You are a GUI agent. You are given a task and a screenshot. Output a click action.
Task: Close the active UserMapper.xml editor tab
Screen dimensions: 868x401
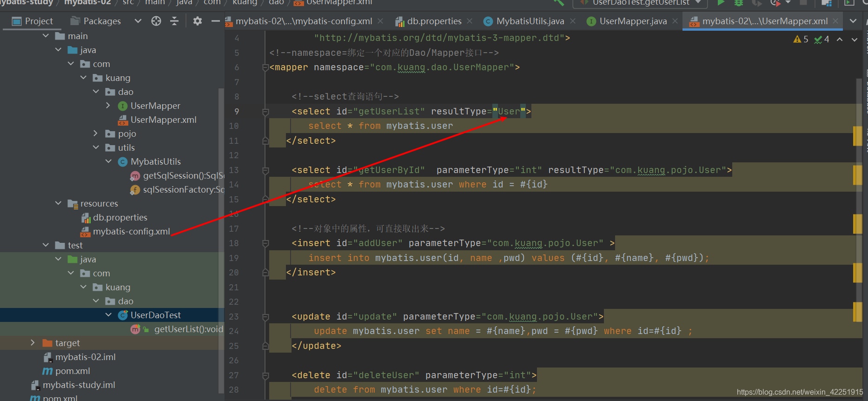coord(835,21)
